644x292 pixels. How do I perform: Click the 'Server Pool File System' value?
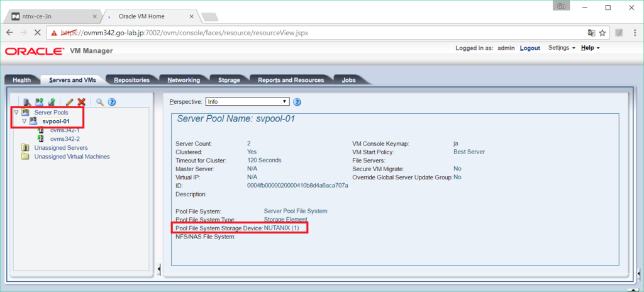pos(296,211)
